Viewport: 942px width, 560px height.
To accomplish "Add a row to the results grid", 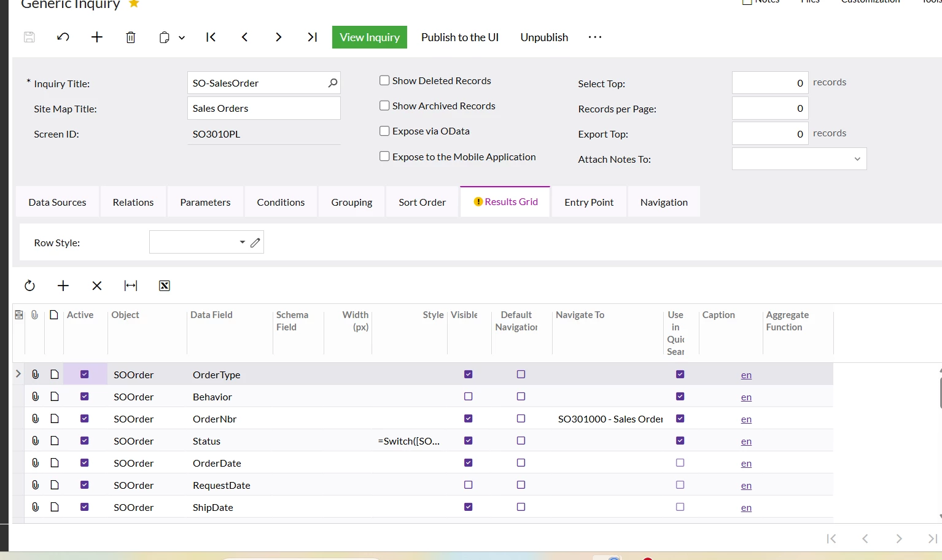I will (x=63, y=286).
